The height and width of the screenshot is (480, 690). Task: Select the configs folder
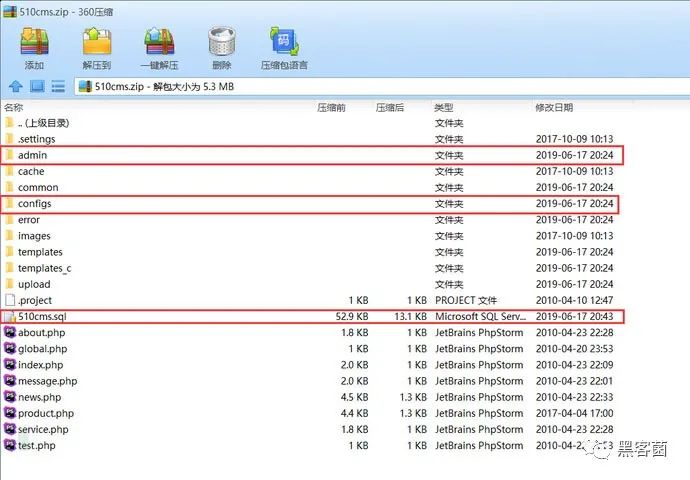coord(34,204)
